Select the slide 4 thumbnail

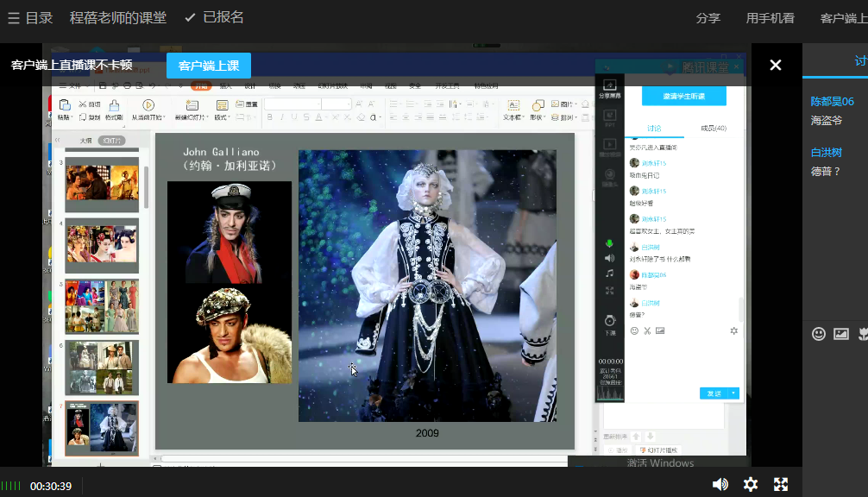[x=102, y=245]
